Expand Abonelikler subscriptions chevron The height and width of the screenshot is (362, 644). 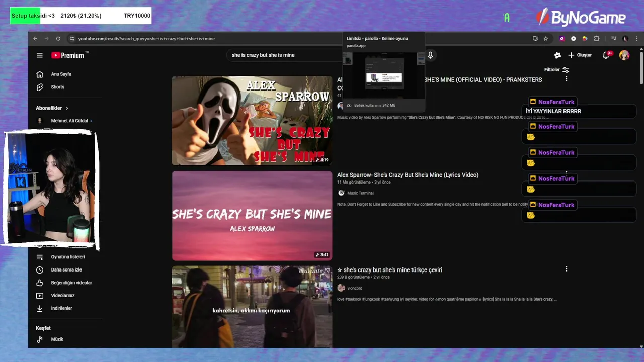tap(66, 108)
